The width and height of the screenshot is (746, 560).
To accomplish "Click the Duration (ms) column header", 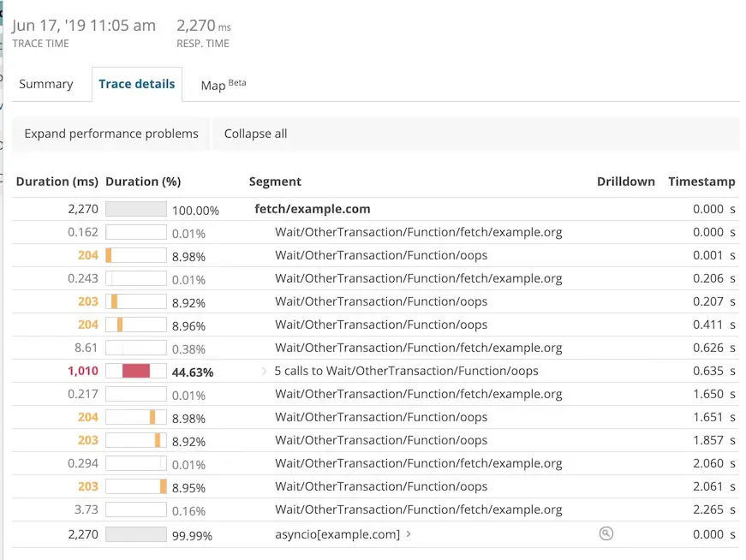I will pyautogui.click(x=57, y=182).
